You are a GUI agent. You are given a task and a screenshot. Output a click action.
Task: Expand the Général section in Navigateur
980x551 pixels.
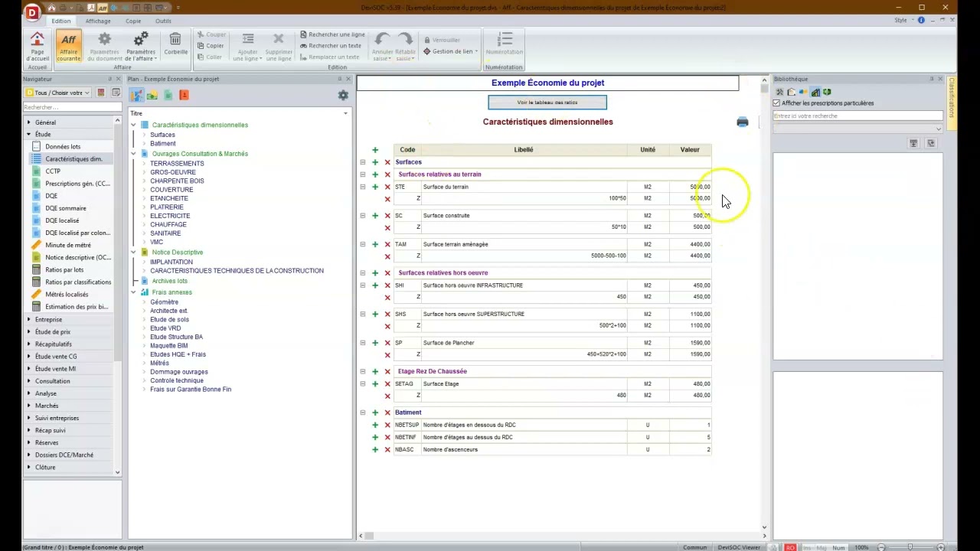coord(29,122)
